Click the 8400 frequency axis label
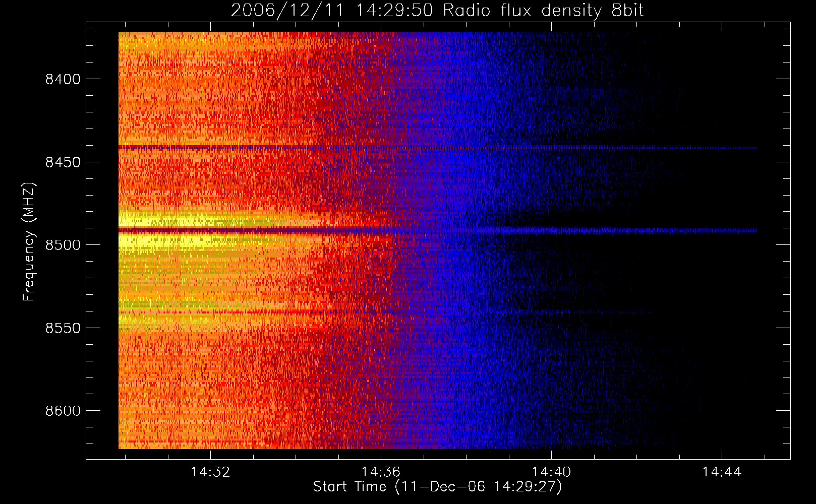This screenshot has height=504, width=816. pyautogui.click(x=63, y=80)
